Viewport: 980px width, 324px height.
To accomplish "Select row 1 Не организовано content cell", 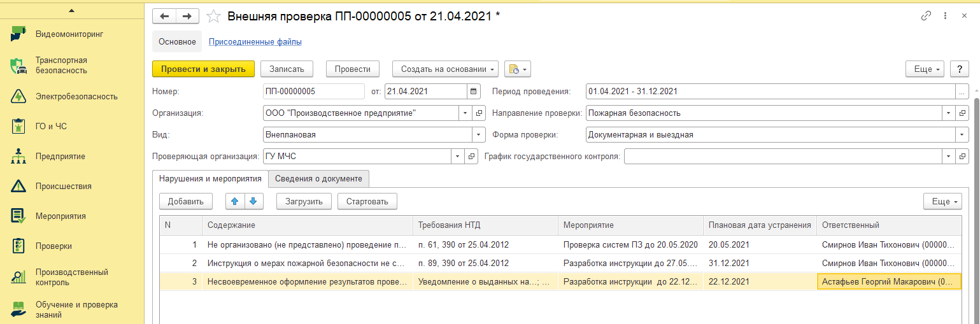I will coord(308,244).
